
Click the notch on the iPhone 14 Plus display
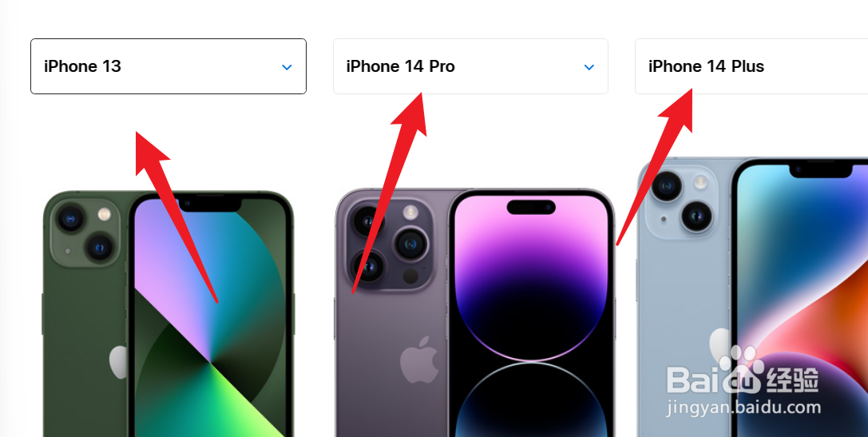point(820,169)
